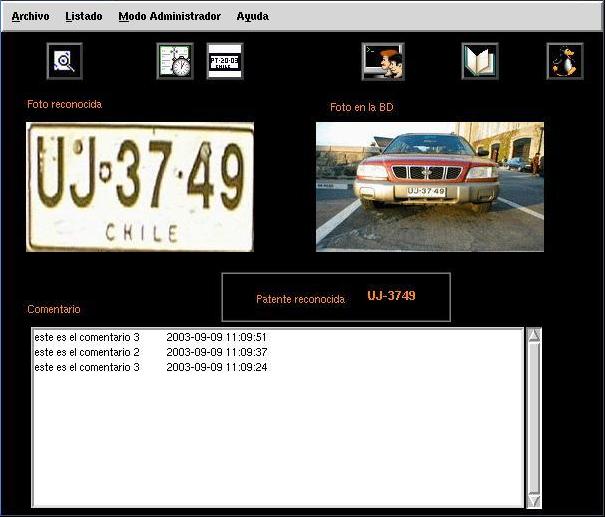Click the 'Foto reconocida' label
This screenshot has height=517, width=606.
65,104
